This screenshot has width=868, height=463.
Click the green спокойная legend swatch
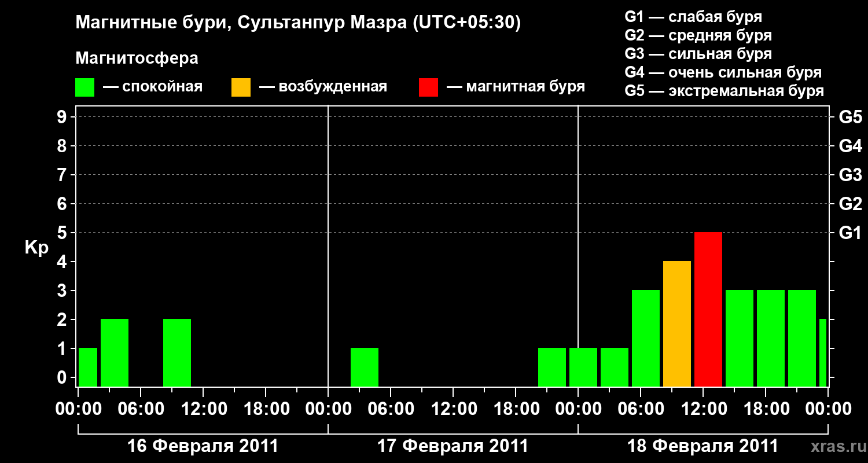pos(85,87)
